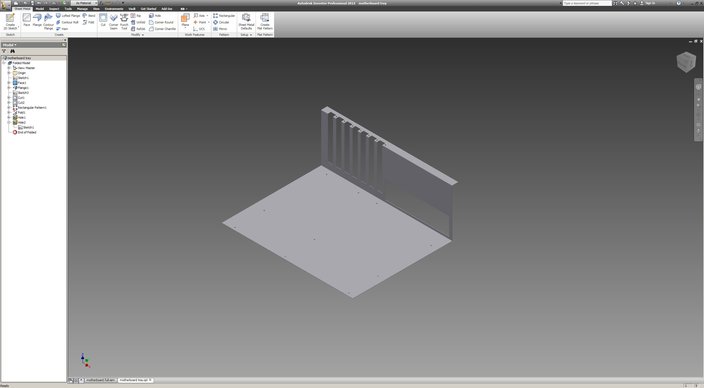The width and height of the screenshot is (704, 388).
Task: Open the Manage ribbon tab
Action: coord(82,9)
